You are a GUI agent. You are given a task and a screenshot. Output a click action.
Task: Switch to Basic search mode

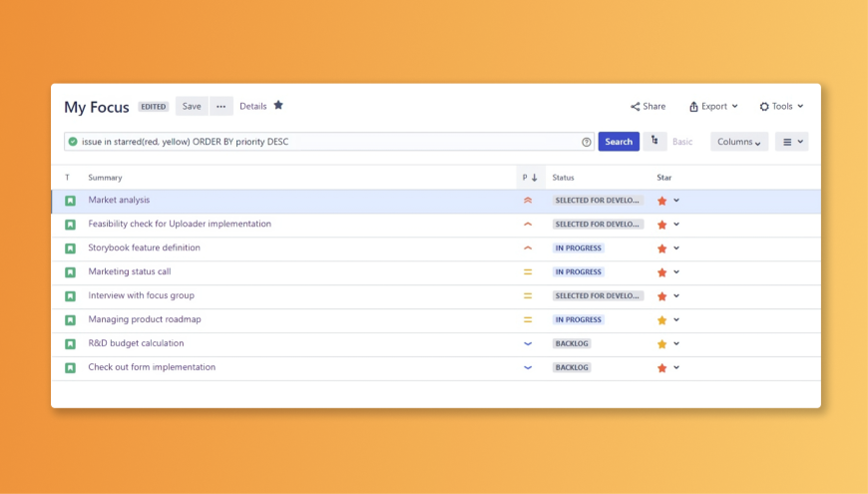682,142
